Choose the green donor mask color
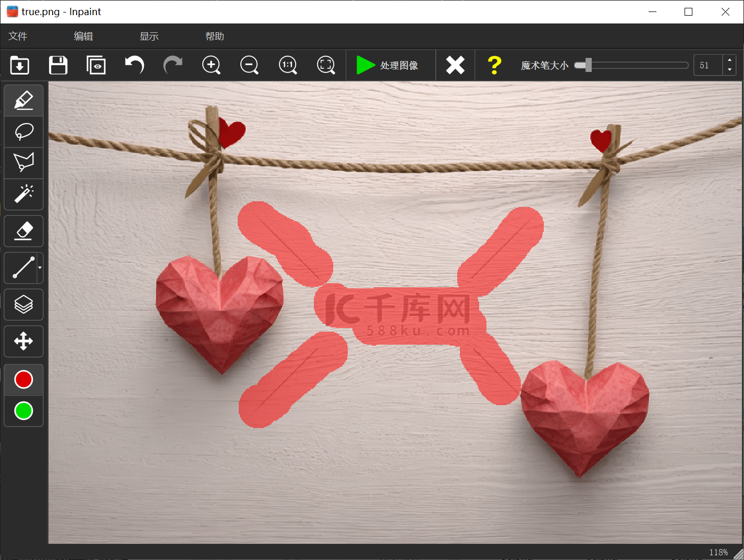Image resolution: width=744 pixels, height=560 pixels. pyautogui.click(x=23, y=411)
